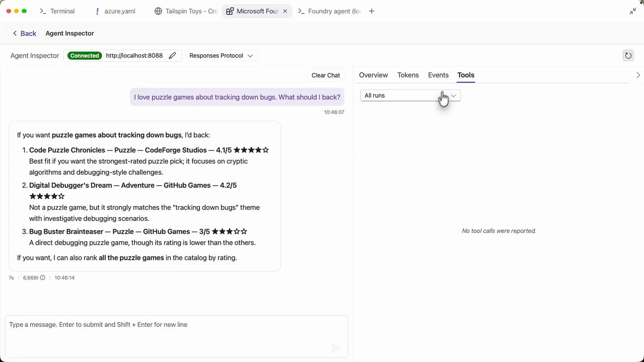
Task: Click the collapse window arrows icon
Action: coord(633,11)
